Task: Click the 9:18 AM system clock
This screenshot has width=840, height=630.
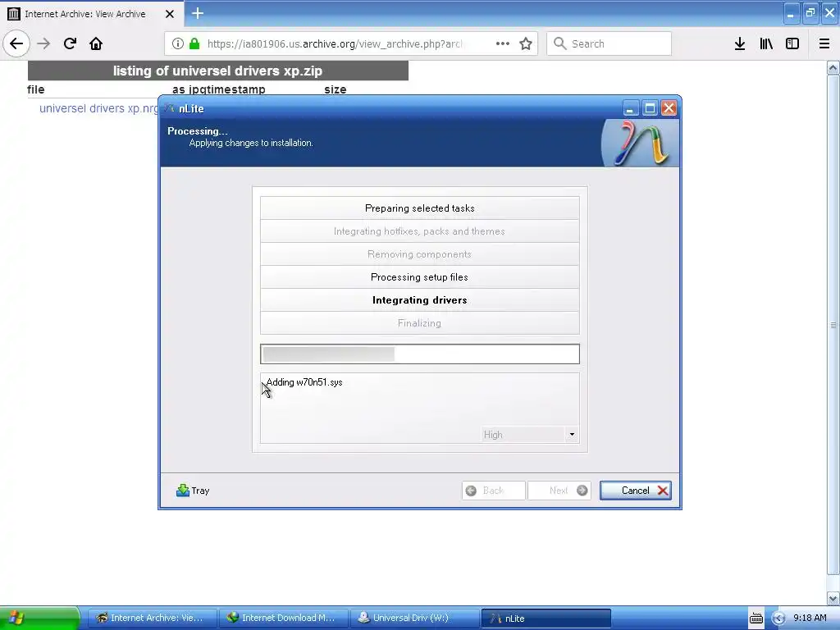Action: coord(810,618)
